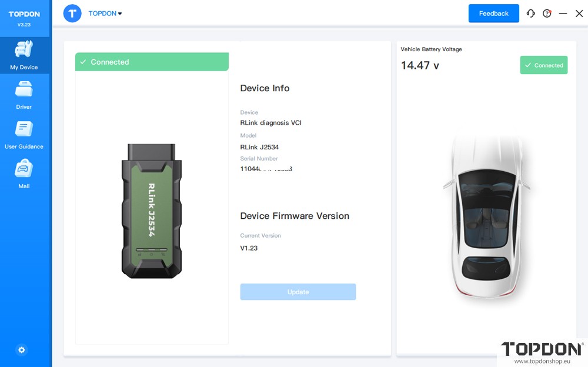Click the TOPDON V3.23 logo in sidebar
The height and width of the screenshot is (367, 588).
[24, 18]
